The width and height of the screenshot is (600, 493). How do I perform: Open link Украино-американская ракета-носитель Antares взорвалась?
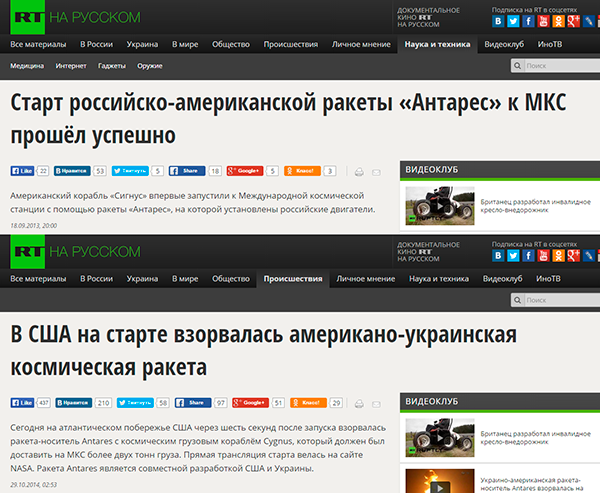(x=532, y=484)
